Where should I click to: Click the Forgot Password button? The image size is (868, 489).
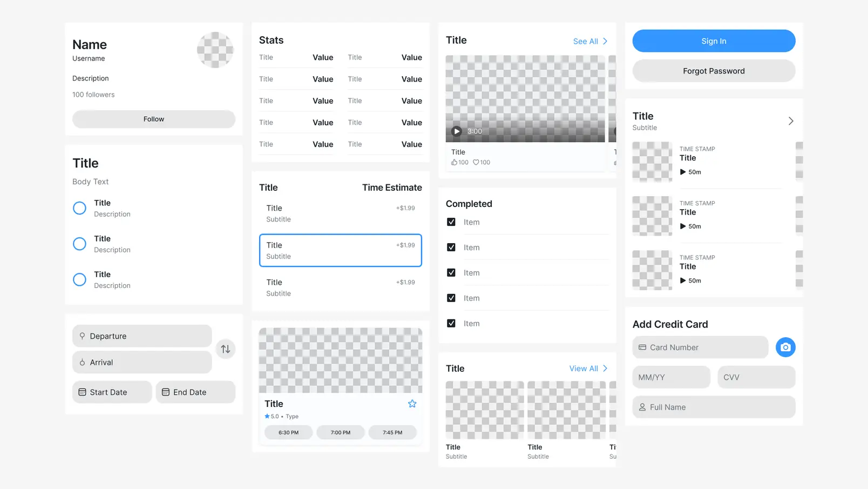point(714,71)
